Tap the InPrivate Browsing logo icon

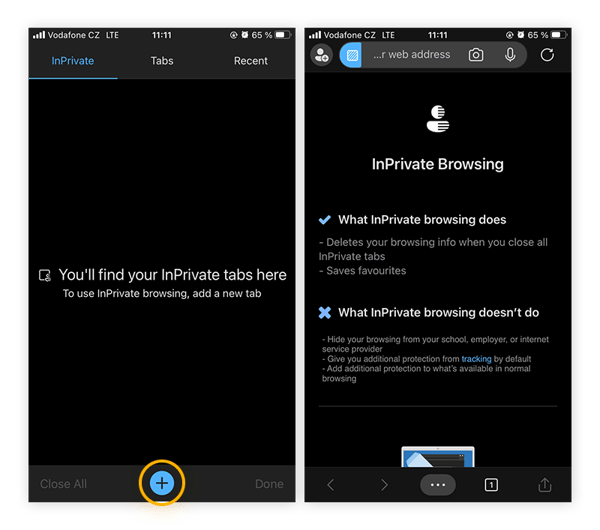[438, 119]
